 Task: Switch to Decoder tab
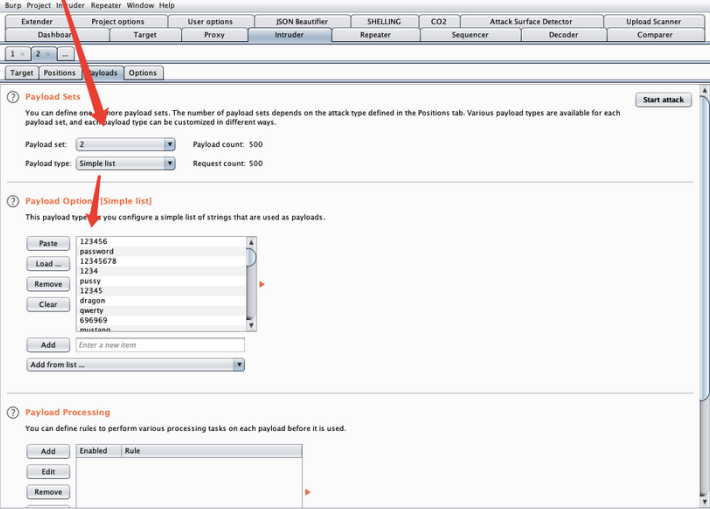click(563, 35)
